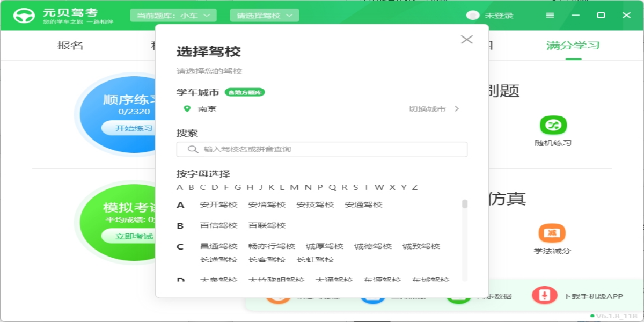This screenshot has width=644, height=322.
Task: Open the 报名 tab
Action: [70, 46]
